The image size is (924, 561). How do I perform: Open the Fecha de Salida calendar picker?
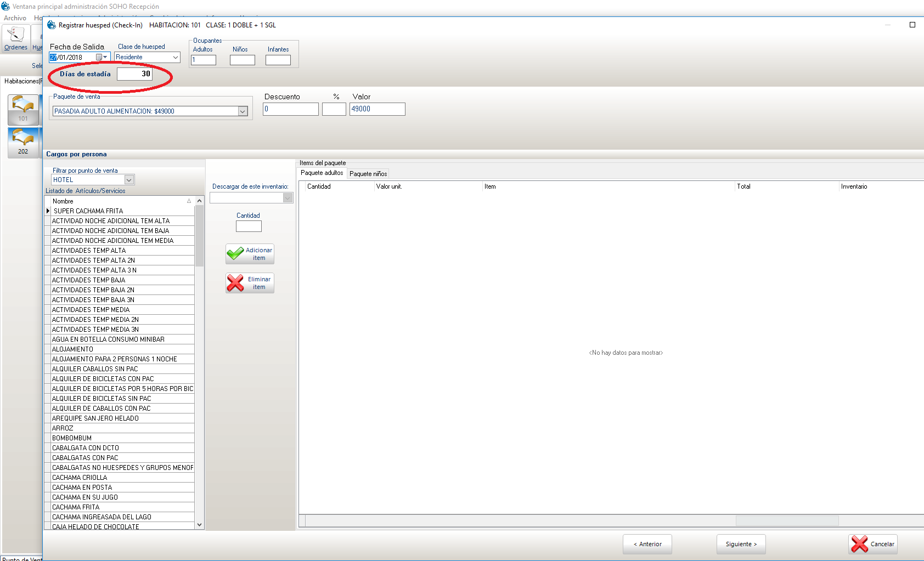(102, 57)
